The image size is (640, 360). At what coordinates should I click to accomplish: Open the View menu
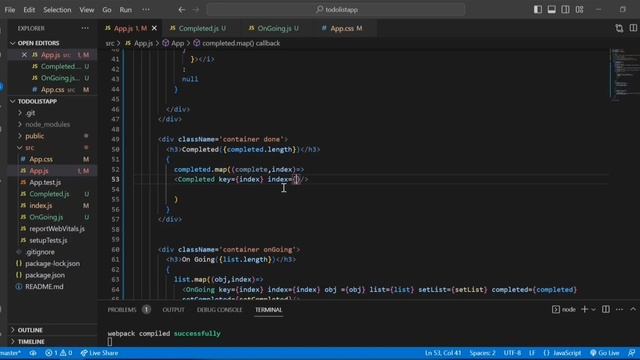pyautogui.click(x=87, y=9)
